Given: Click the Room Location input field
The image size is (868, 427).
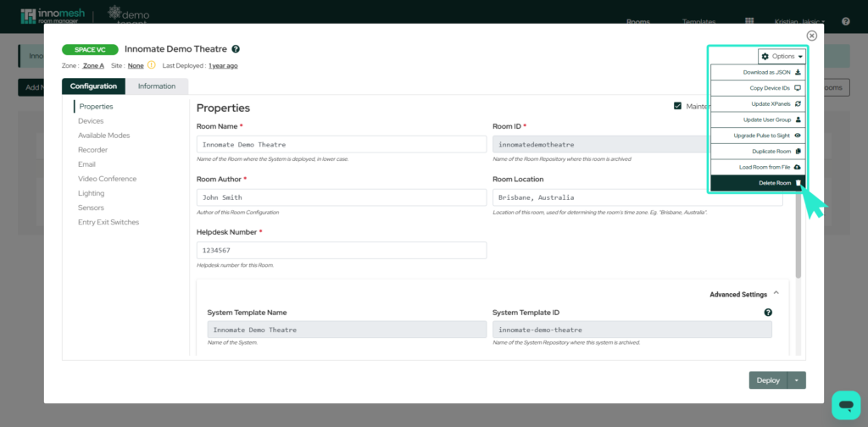Looking at the screenshot, I should 637,197.
